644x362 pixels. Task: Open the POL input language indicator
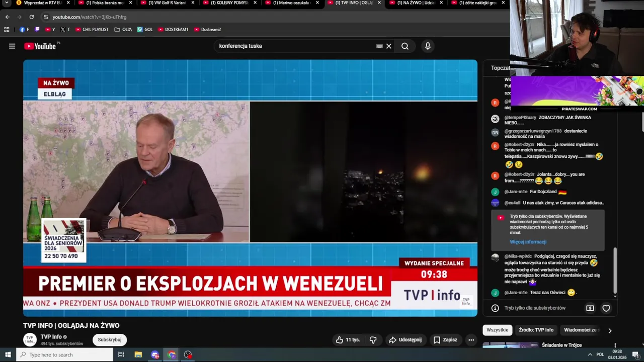pyautogui.click(x=600, y=355)
